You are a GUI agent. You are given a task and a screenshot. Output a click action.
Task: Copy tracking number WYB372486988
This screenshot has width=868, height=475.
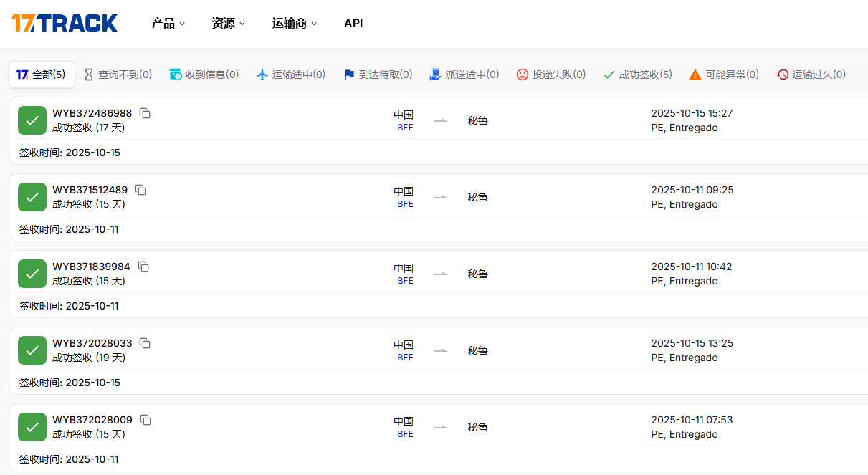[x=145, y=113]
